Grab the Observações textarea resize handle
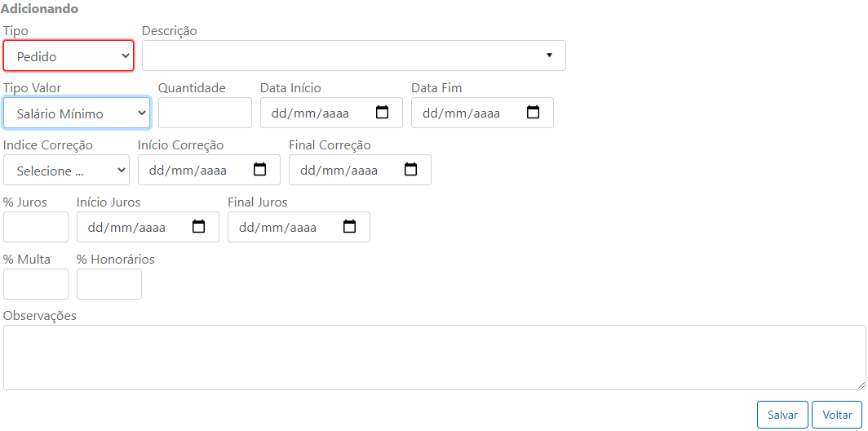868x431 pixels. (861, 385)
